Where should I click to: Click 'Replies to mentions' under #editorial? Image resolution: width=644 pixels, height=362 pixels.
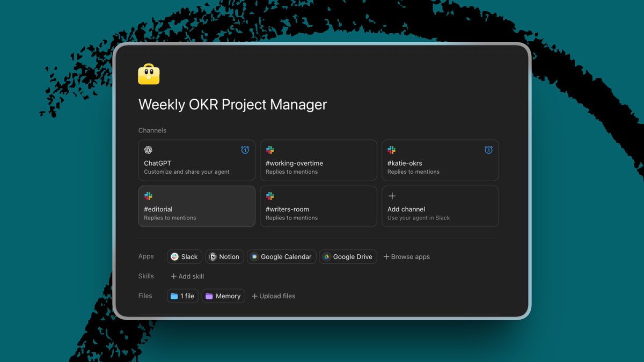[170, 218]
